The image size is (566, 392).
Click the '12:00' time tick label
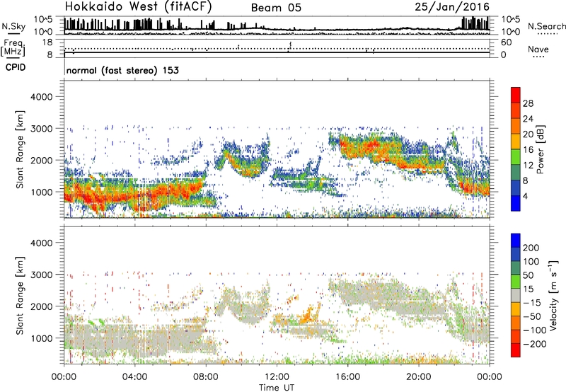(277, 377)
